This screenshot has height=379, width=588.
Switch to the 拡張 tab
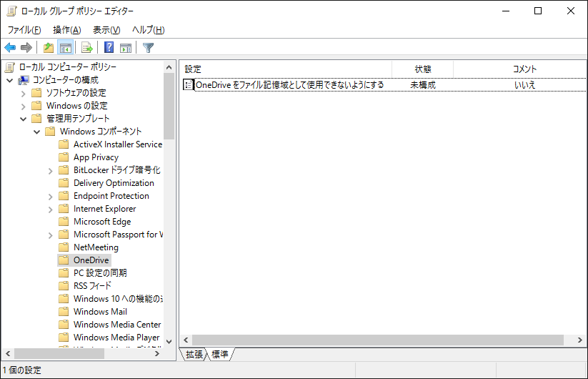pos(194,355)
